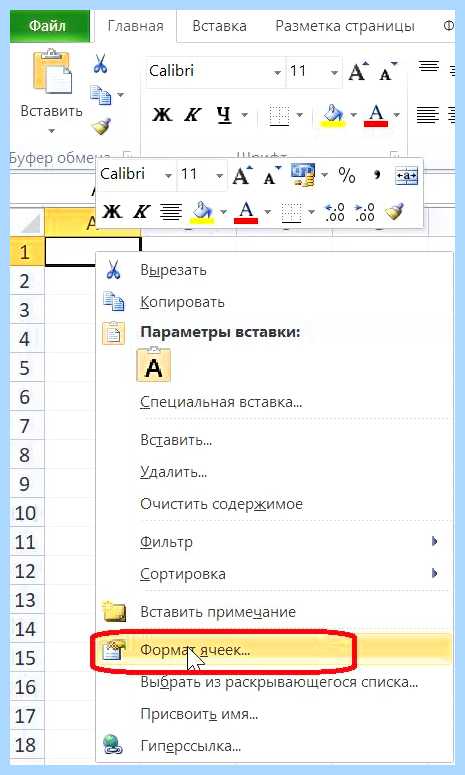This screenshot has height=775, width=465.
Task: Open Буфер обмена dialog launcher
Action: pos(127,156)
